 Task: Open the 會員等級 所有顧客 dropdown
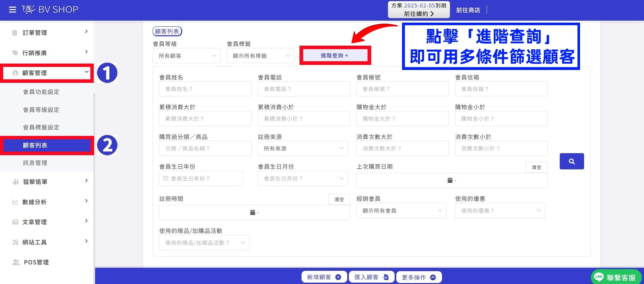pos(186,56)
